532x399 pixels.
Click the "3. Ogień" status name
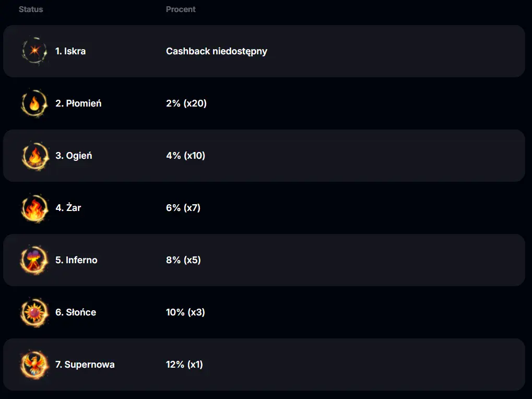tap(74, 156)
